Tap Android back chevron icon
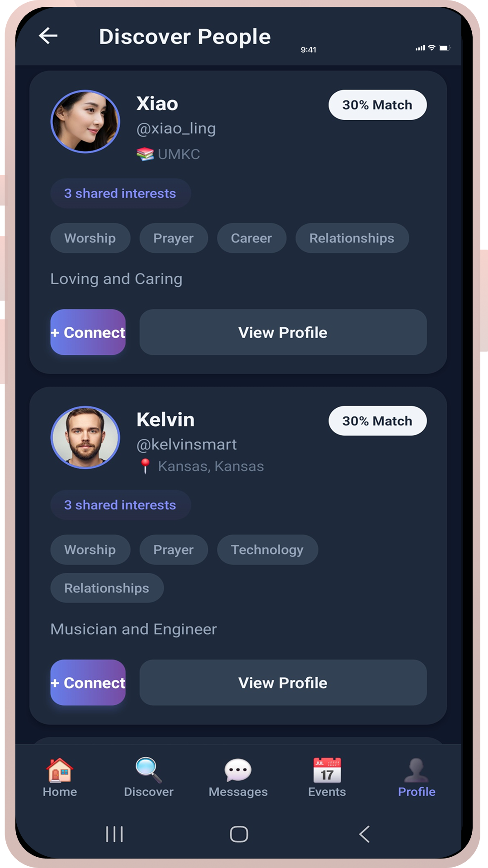This screenshot has height=868, width=488. (364, 834)
